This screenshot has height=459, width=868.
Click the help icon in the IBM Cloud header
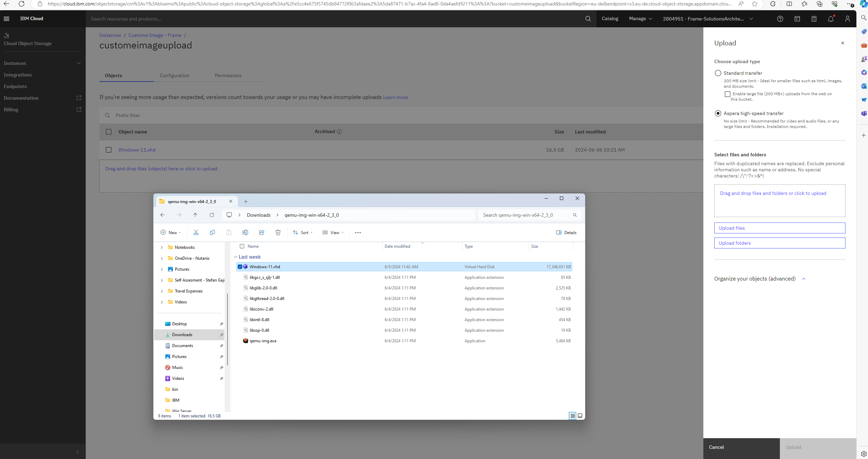(780, 19)
